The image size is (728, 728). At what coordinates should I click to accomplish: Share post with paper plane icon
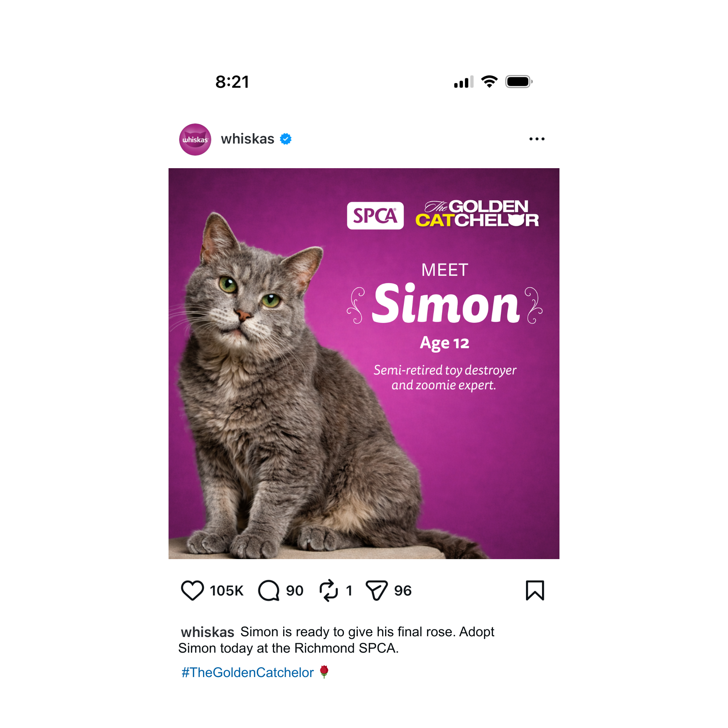[x=376, y=590]
